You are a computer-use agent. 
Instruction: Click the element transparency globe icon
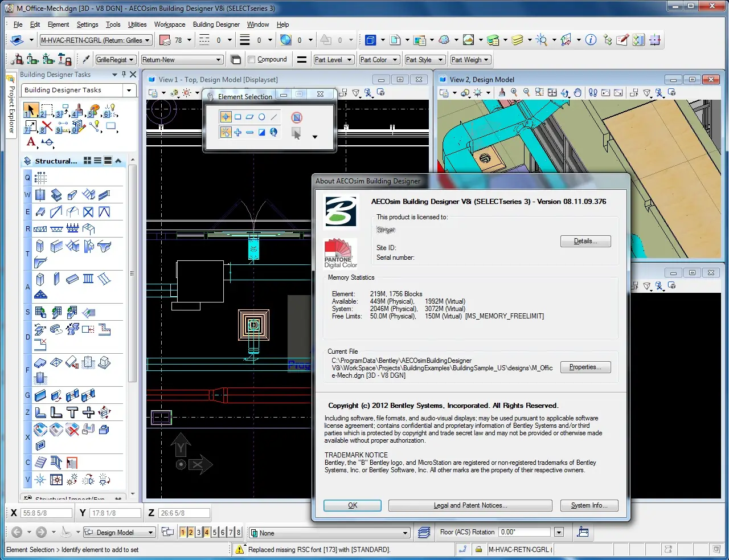pos(286,40)
